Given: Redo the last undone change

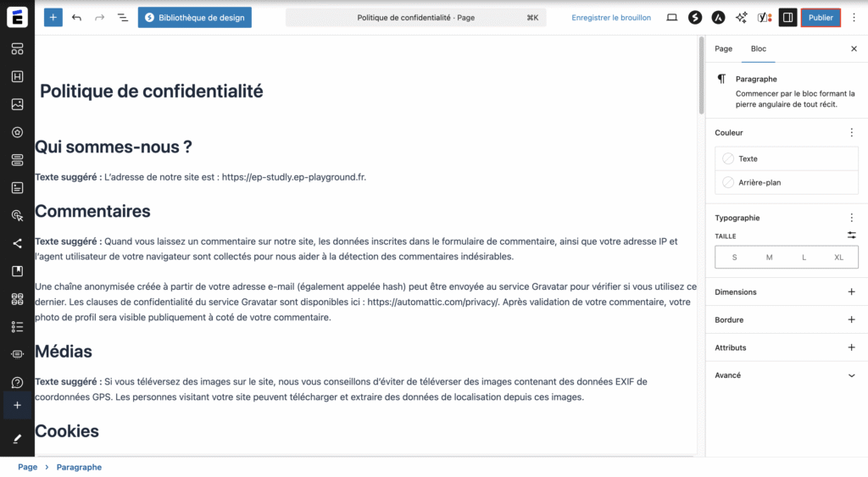Looking at the screenshot, I should pyautogui.click(x=100, y=17).
